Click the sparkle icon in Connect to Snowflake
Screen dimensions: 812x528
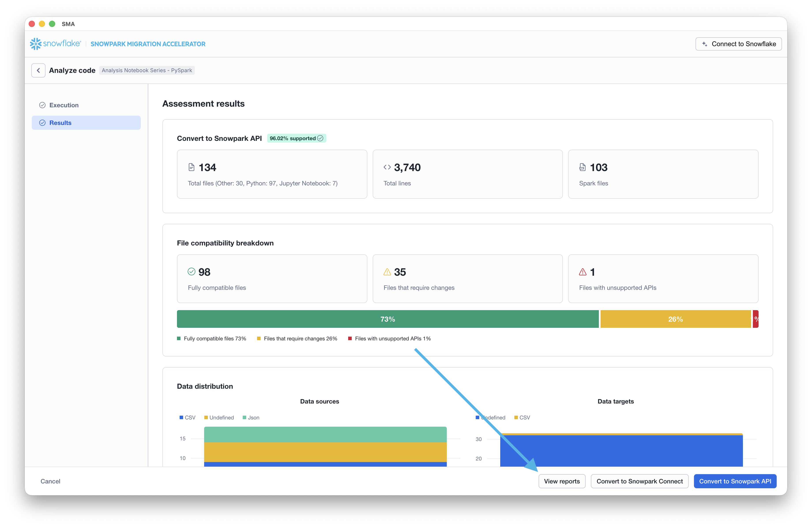(704, 44)
